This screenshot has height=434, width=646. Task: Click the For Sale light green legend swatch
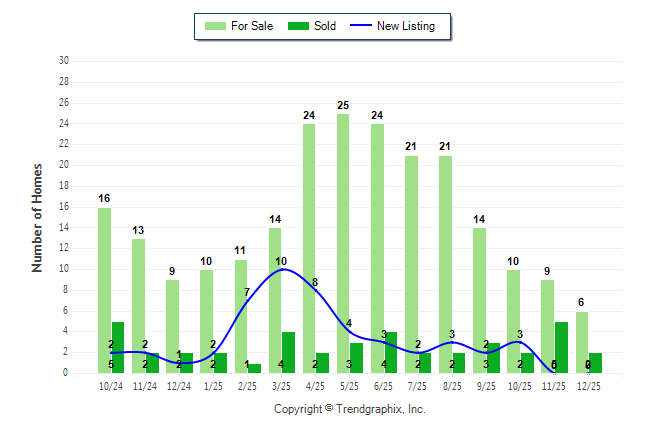(214, 26)
